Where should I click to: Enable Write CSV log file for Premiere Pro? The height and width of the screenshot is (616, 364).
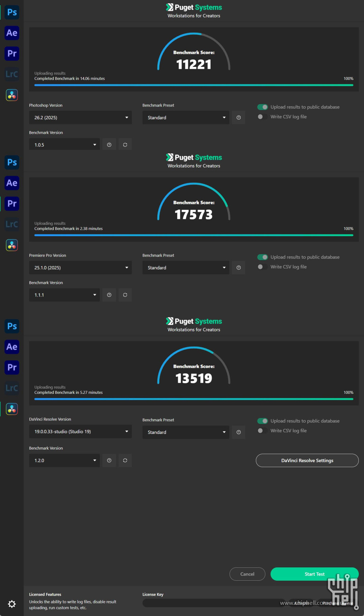pyautogui.click(x=263, y=267)
